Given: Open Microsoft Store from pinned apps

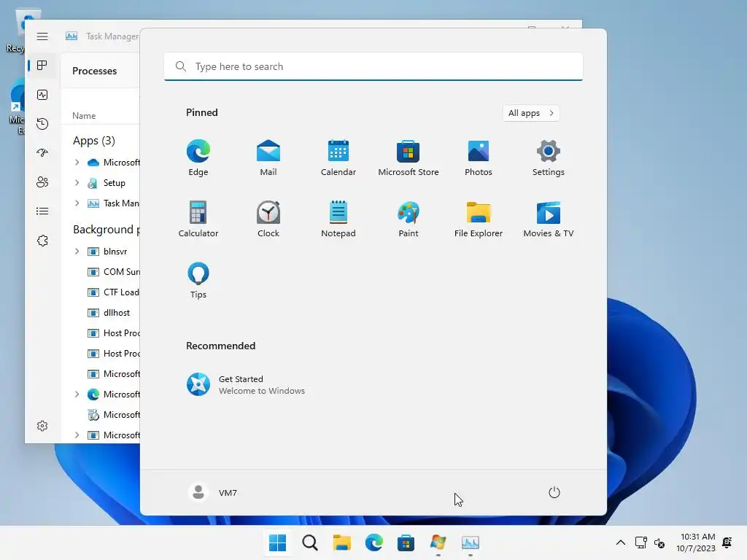Looking at the screenshot, I should 409,158.
